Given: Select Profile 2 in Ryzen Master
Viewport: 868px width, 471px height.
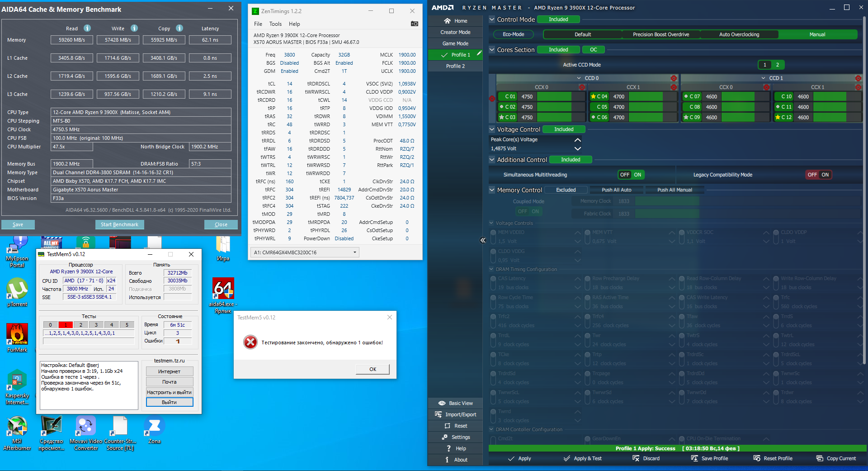Looking at the screenshot, I should coord(456,66).
